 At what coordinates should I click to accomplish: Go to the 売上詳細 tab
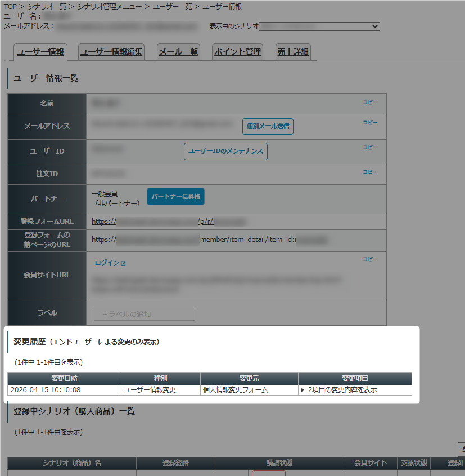click(x=292, y=52)
